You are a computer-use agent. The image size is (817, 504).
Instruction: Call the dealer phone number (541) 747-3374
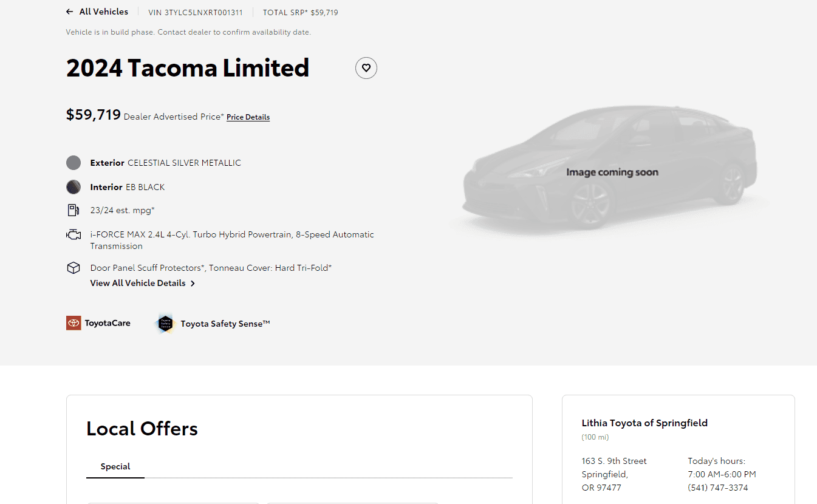click(x=718, y=488)
